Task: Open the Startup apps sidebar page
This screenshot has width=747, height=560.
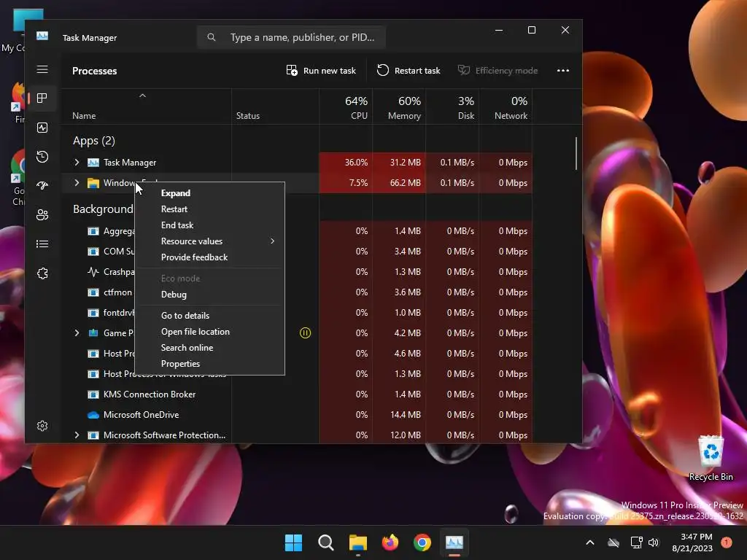Action: [42, 186]
